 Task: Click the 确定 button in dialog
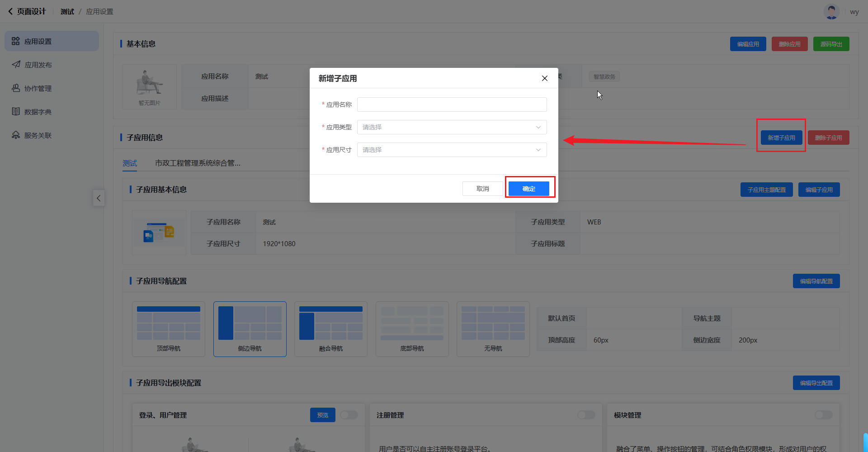(x=528, y=189)
